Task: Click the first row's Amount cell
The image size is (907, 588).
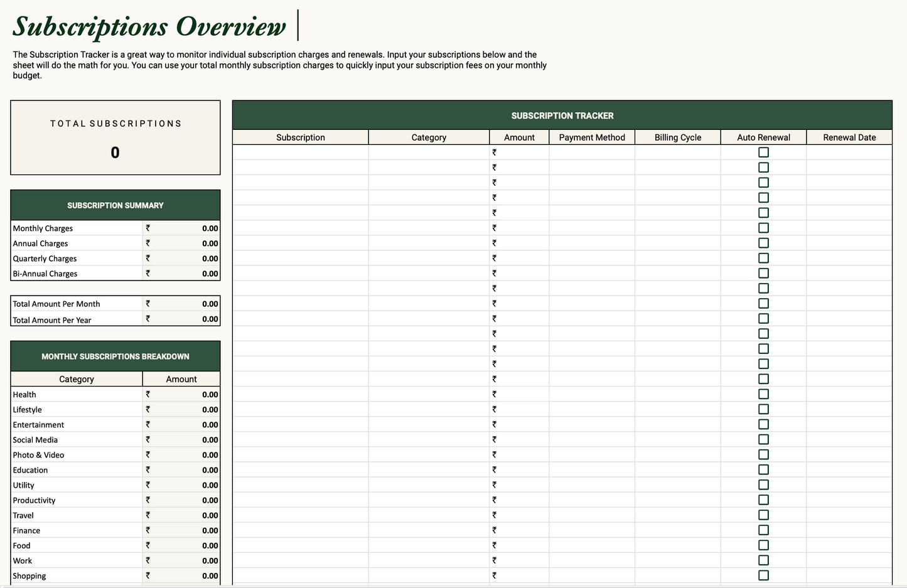Action: point(520,152)
